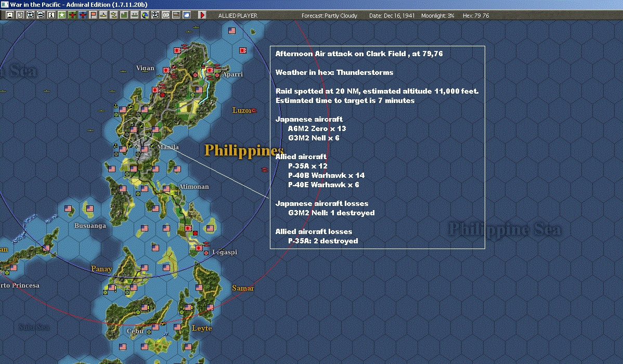Toggle the weather cloud toolbar icon
The image size is (623, 364).
point(186,15)
